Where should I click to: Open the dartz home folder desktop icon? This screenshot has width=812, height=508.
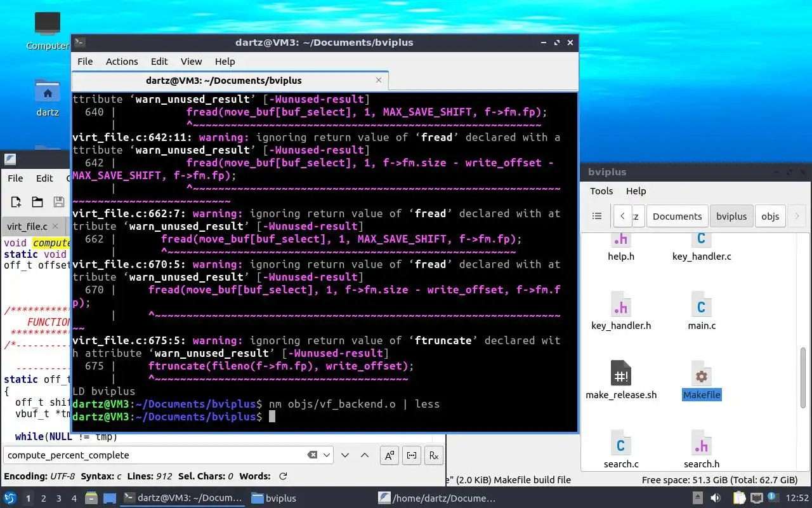tap(48, 98)
